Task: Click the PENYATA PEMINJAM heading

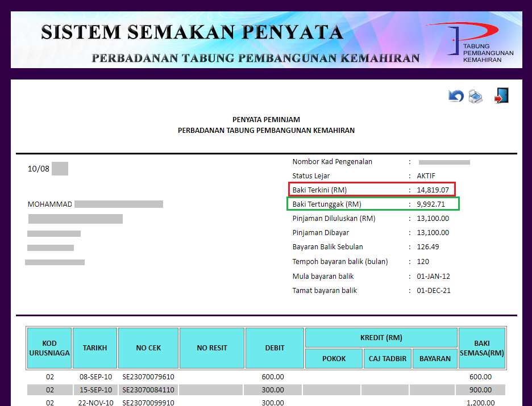Action: [266, 119]
